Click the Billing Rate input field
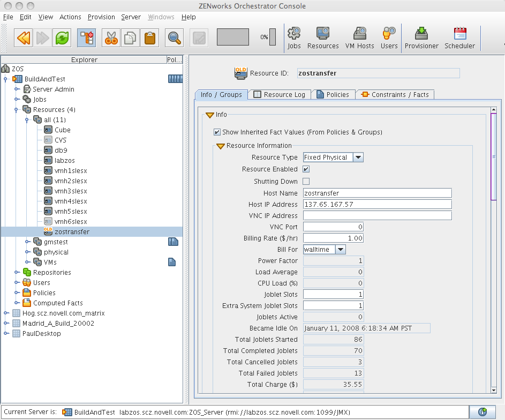Viewport: 505px width, 420px height. 333,238
